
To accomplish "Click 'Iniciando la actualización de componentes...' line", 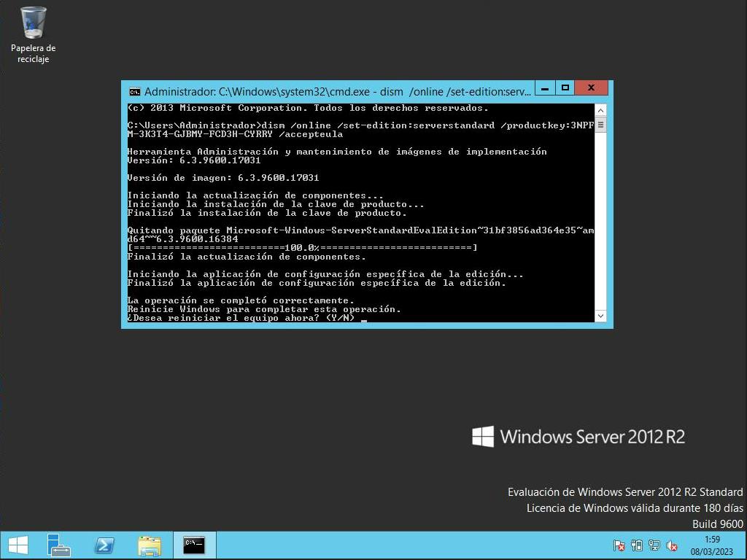I will tap(255, 195).
